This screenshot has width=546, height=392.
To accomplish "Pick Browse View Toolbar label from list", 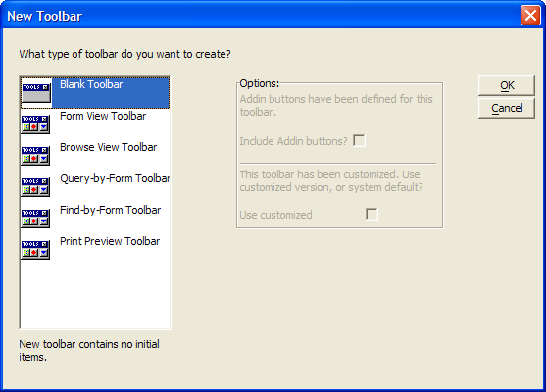I will point(108,147).
